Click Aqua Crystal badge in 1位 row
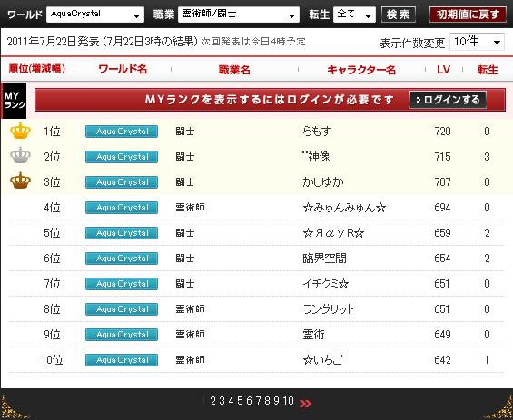 click(x=122, y=132)
